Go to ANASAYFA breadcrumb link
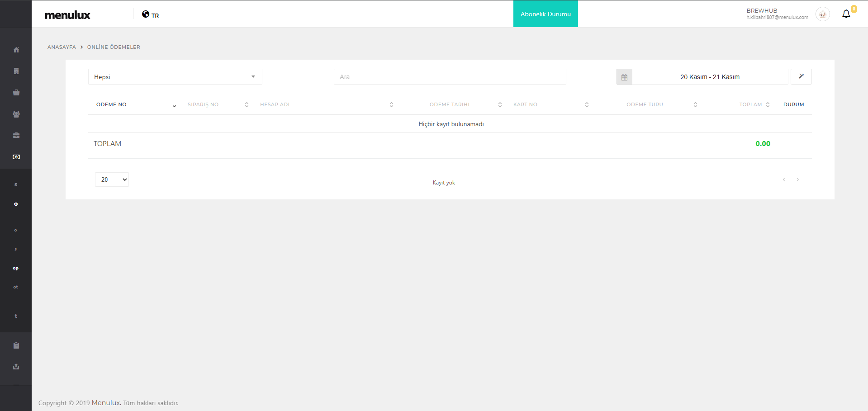This screenshot has height=411, width=868. pyautogui.click(x=62, y=47)
